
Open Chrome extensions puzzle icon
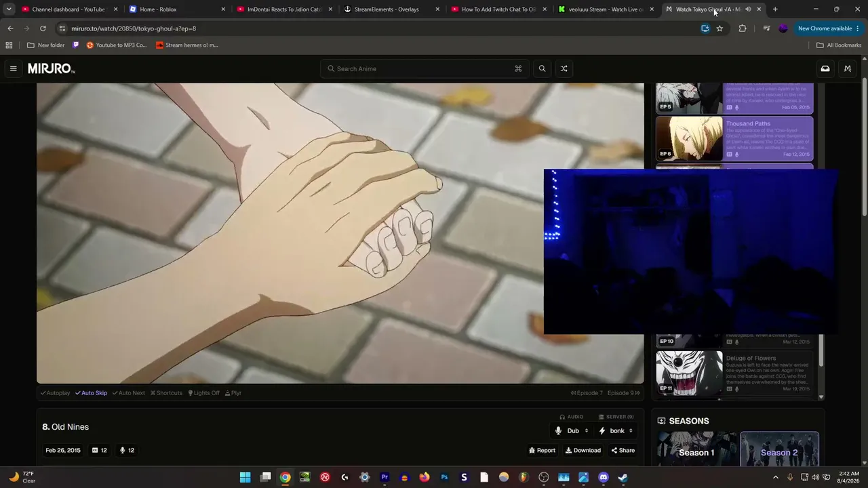point(743,28)
